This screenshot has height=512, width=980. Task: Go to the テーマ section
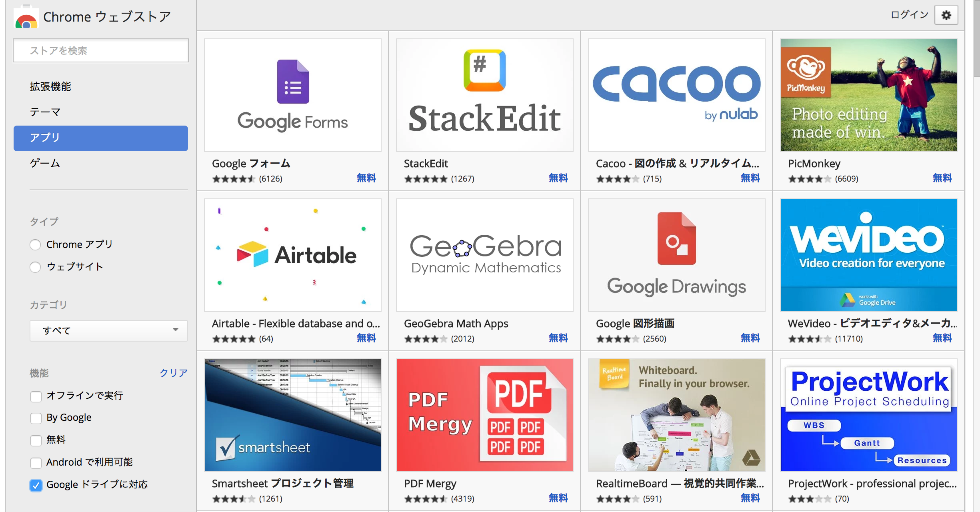pyautogui.click(x=45, y=112)
